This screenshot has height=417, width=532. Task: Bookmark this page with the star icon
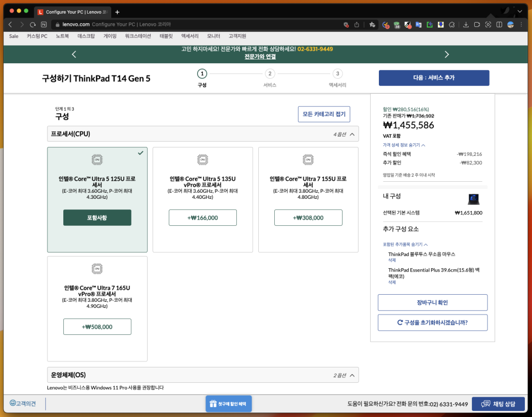point(372,24)
